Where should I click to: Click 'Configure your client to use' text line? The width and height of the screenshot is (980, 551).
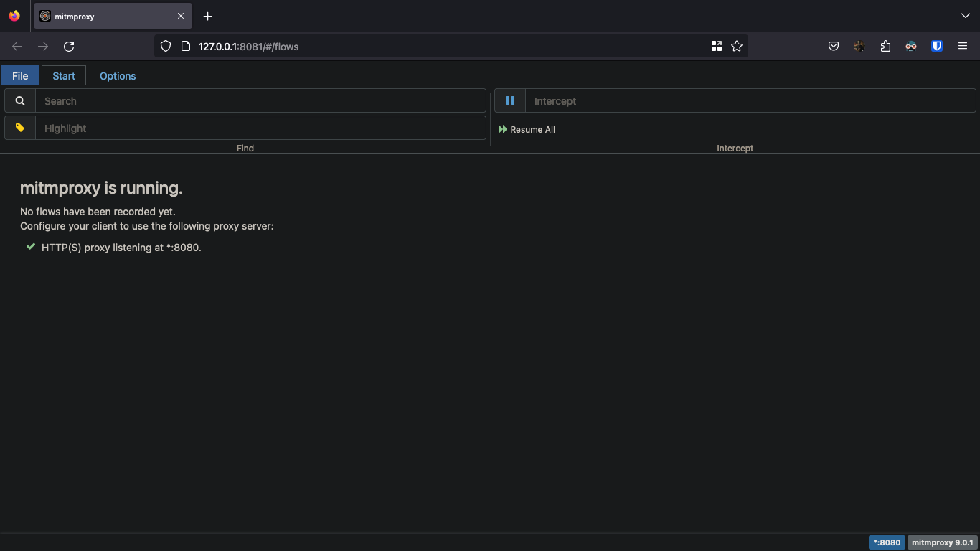[147, 226]
